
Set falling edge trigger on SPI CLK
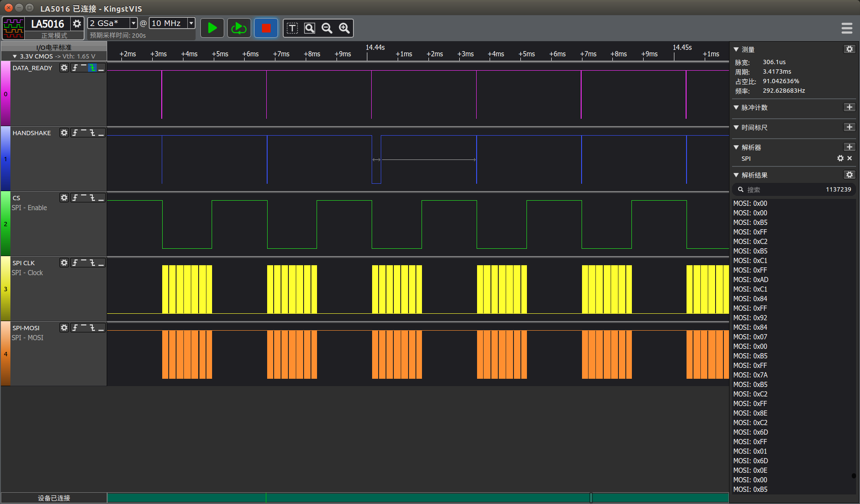click(x=92, y=263)
